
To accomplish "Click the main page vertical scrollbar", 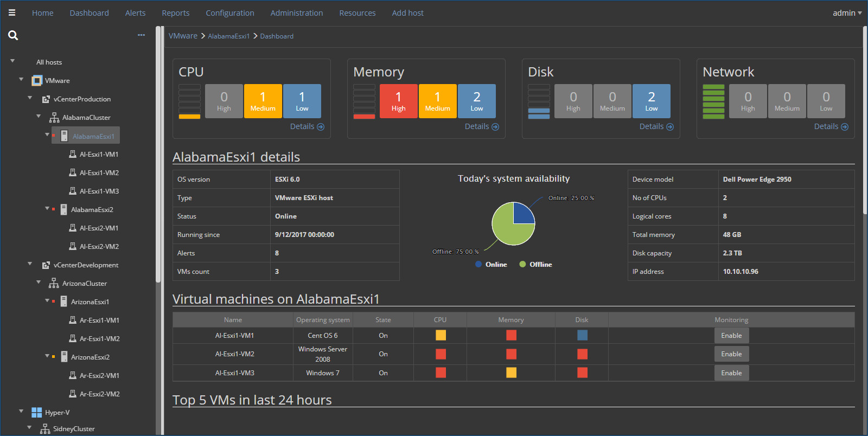I will coord(865,119).
